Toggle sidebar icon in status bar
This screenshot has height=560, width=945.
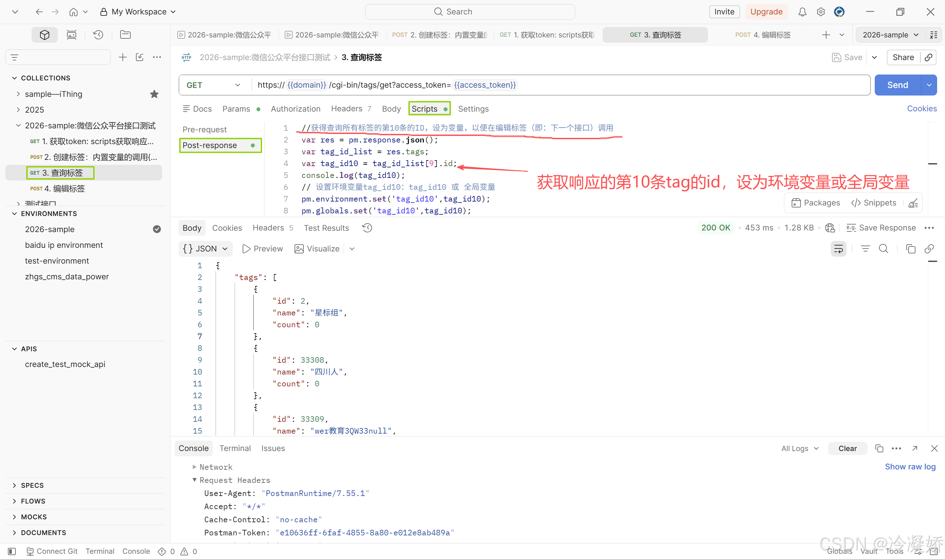pos(12,551)
